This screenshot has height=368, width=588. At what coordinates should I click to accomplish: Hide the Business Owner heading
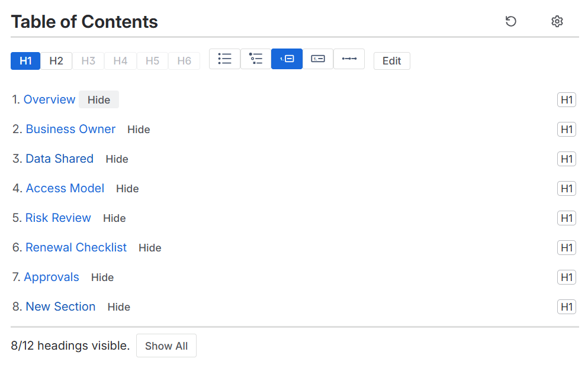point(139,130)
